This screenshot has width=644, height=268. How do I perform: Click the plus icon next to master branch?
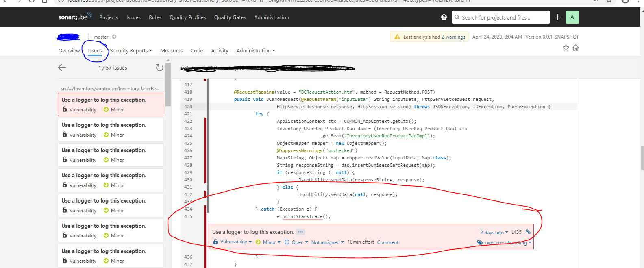pyautogui.click(x=114, y=37)
